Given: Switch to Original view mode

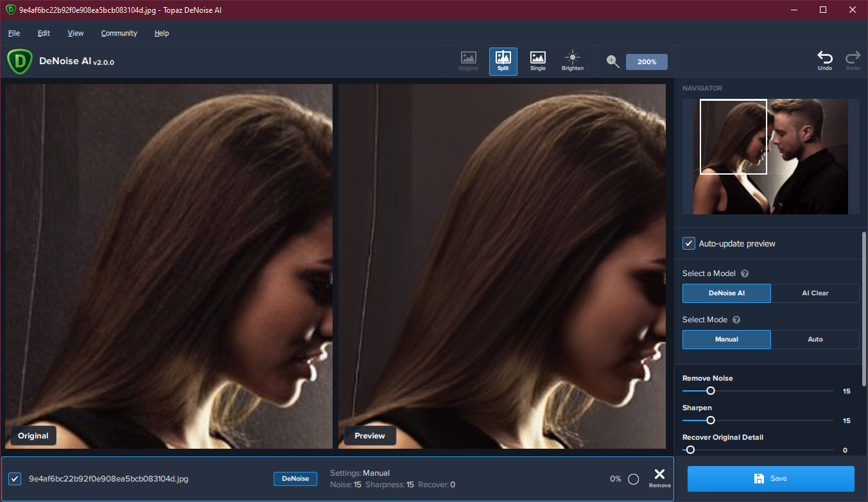Looking at the screenshot, I should pyautogui.click(x=469, y=62).
